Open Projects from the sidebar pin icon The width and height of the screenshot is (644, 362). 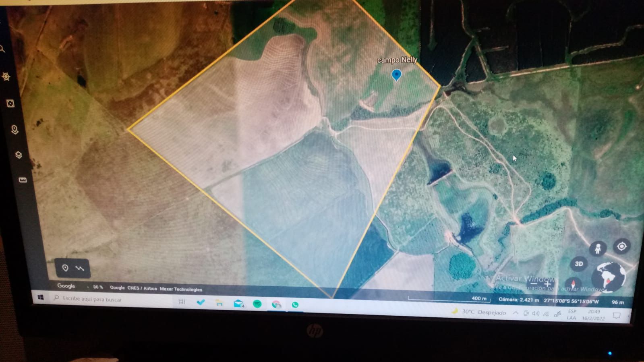15,130
